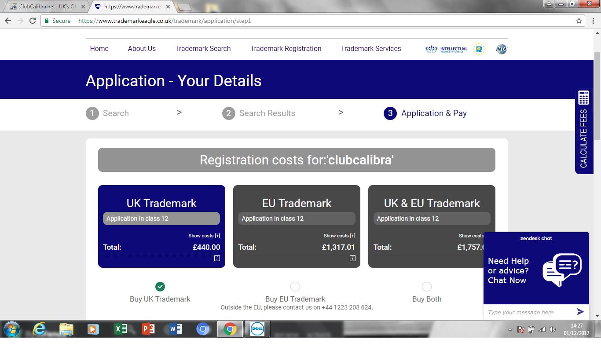Click the chat message input field
Image resolution: width=601 pixels, height=364 pixels.
coord(528,312)
